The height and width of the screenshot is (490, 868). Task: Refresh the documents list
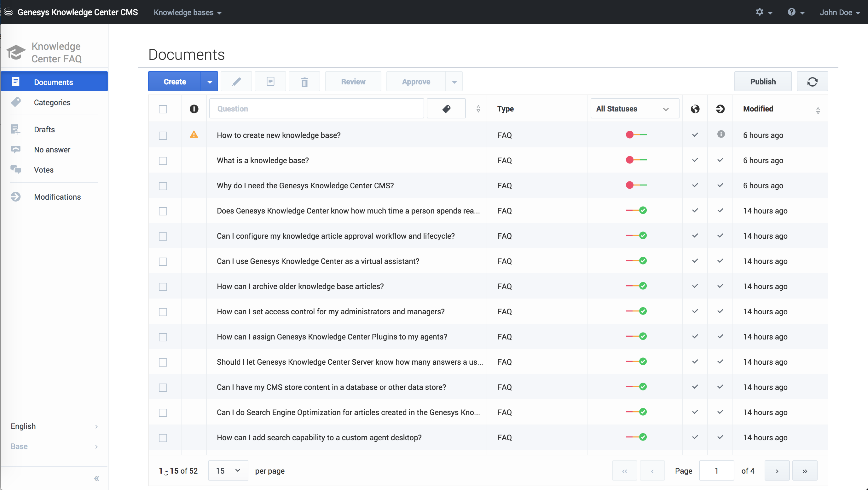click(812, 82)
